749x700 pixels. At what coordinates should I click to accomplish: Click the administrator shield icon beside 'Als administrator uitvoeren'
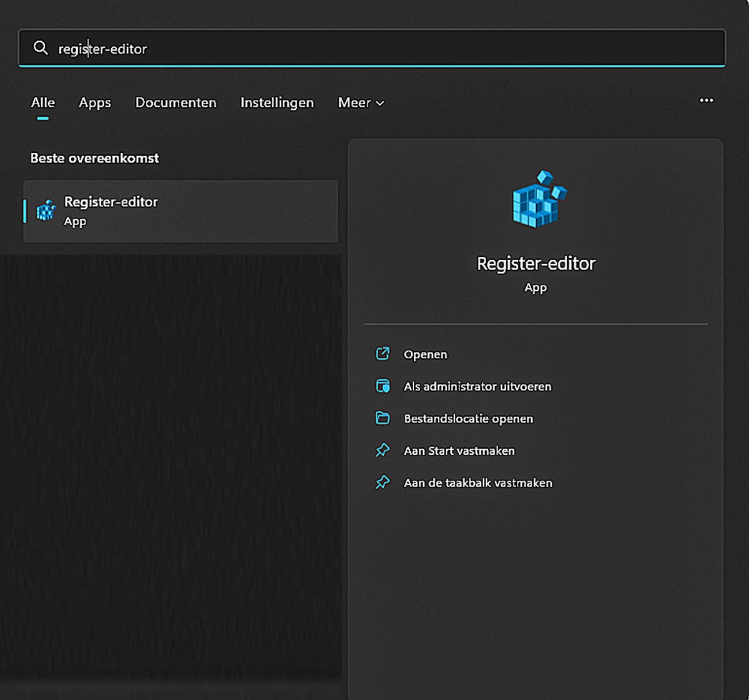point(383,386)
